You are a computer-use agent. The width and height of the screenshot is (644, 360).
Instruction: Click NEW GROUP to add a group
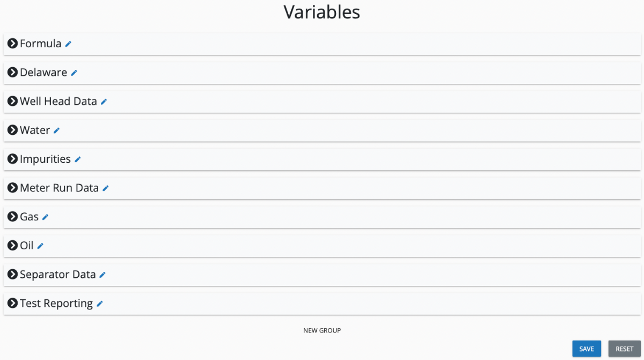click(322, 330)
